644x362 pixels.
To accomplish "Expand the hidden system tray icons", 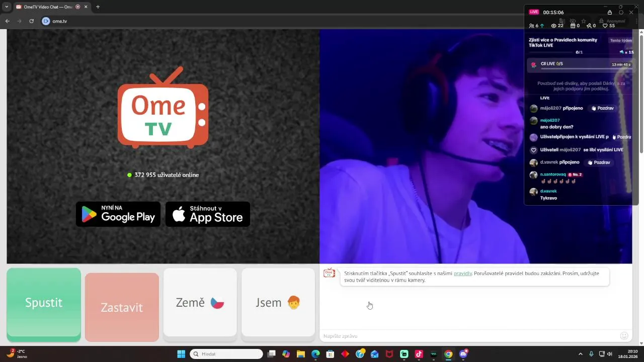I will (580, 354).
